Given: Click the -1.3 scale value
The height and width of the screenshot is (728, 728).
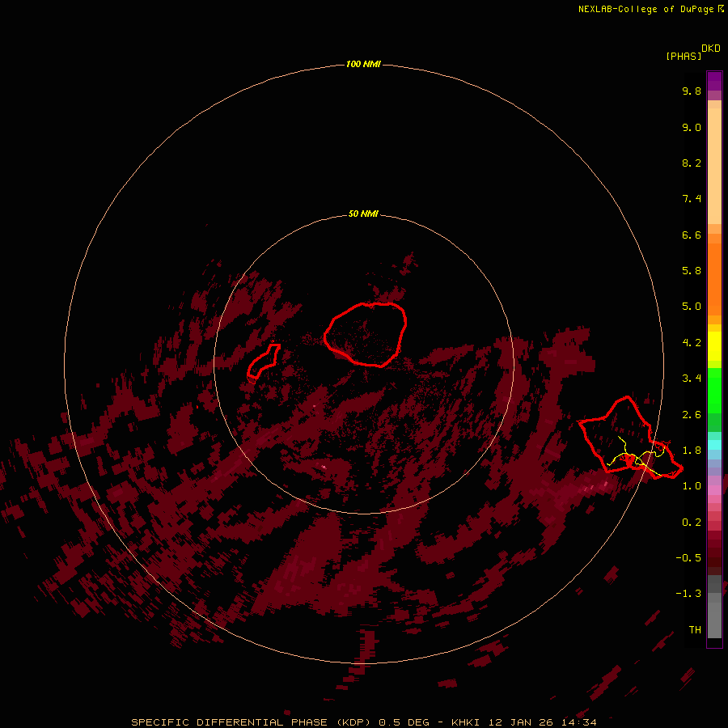Looking at the screenshot, I should click(x=688, y=594).
